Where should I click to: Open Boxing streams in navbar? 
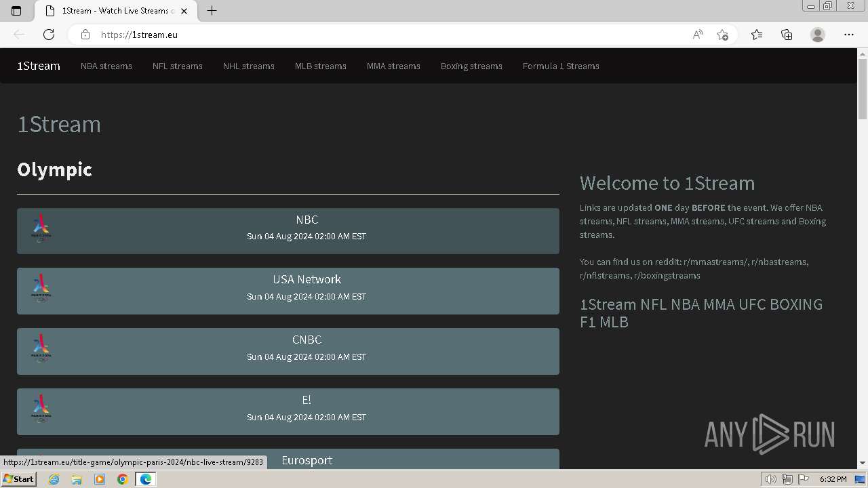pyautogui.click(x=471, y=66)
